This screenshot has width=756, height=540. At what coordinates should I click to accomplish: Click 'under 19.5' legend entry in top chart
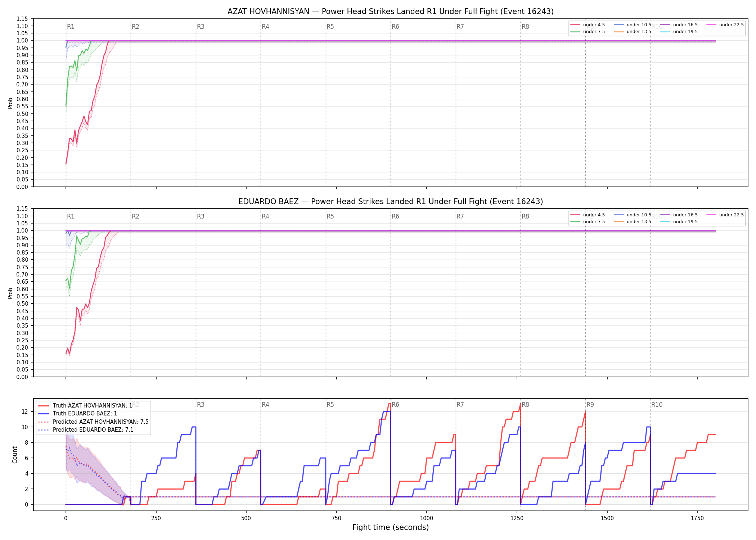[x=679, y=32]
